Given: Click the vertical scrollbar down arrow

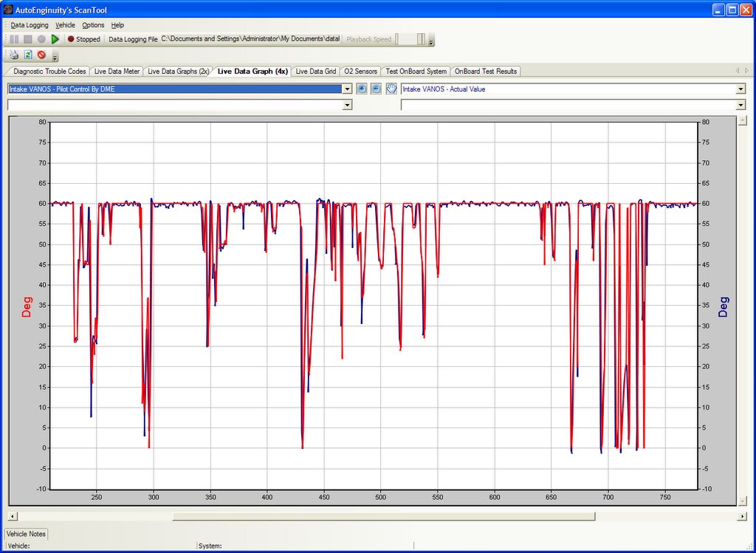Looking at the screenshot, I should 743,501.
